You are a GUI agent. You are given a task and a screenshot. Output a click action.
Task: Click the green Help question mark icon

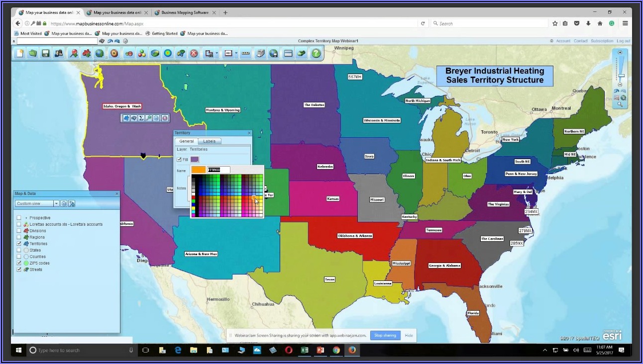click(x=316, y=53)
